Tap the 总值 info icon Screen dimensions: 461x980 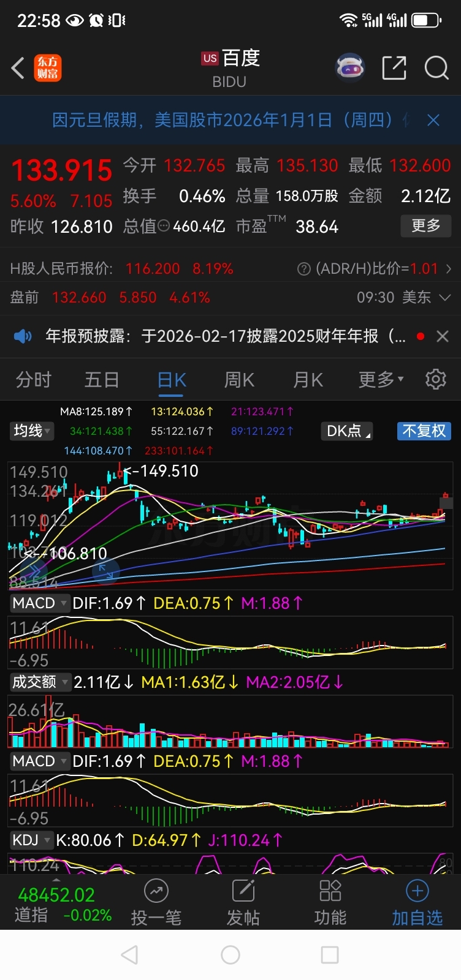(164, 227)
